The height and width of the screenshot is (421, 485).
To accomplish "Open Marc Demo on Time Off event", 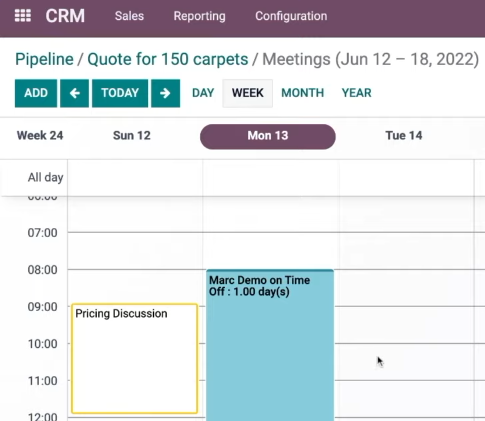I will point(270,345).
